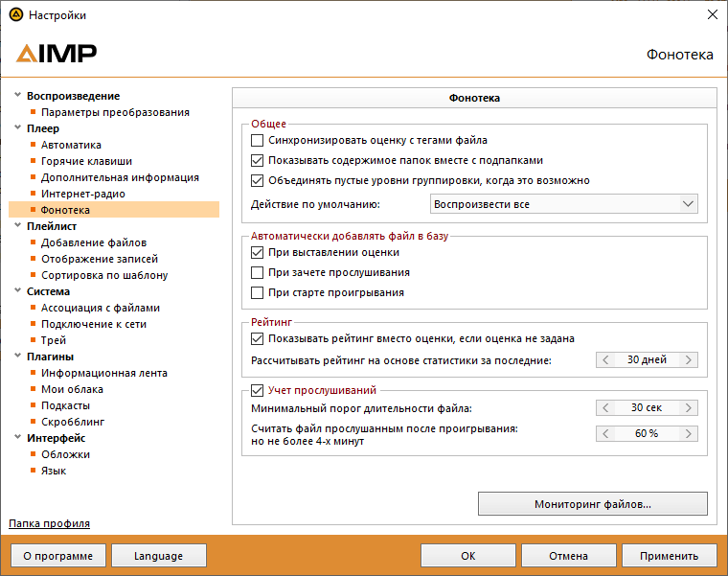Click the AIMP logo in header
This screenshot has height=576, width=728.
pos(56,54)
